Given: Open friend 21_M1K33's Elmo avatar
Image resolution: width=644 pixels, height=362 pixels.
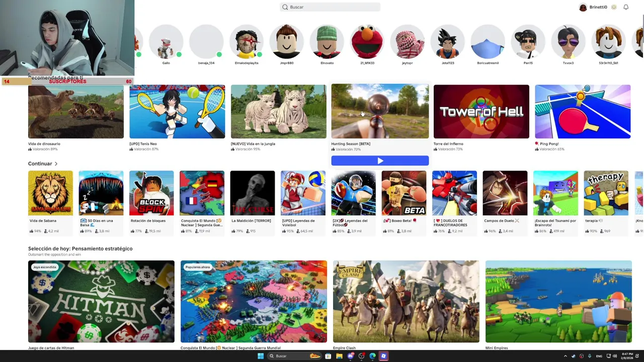Looking at the screenshot, I should 367,42.
